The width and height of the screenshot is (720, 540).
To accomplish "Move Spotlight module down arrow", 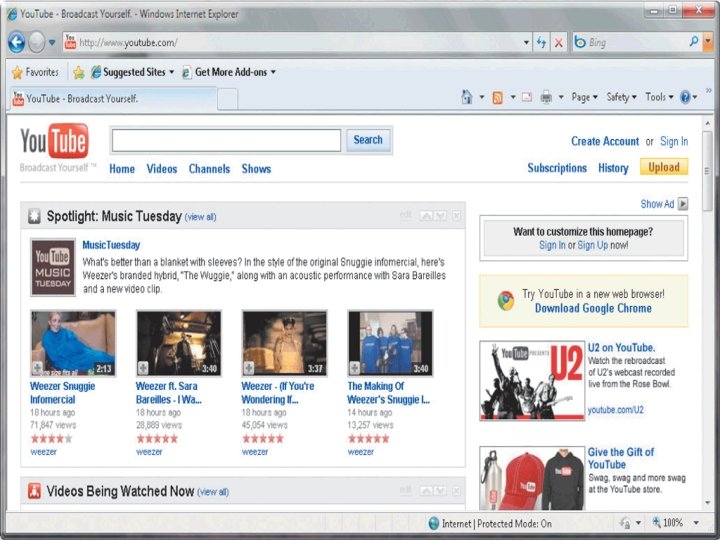I will tap(440, 215).
